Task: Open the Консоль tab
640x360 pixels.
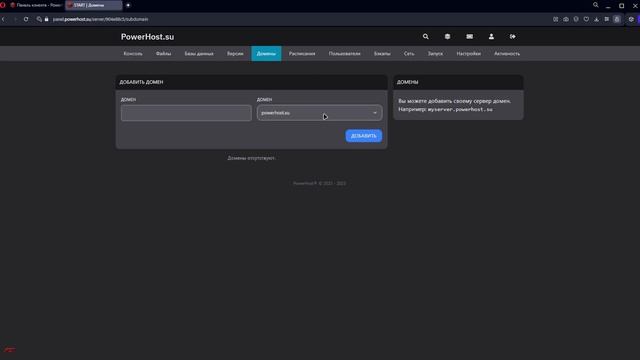Action: tap(133, 53)
